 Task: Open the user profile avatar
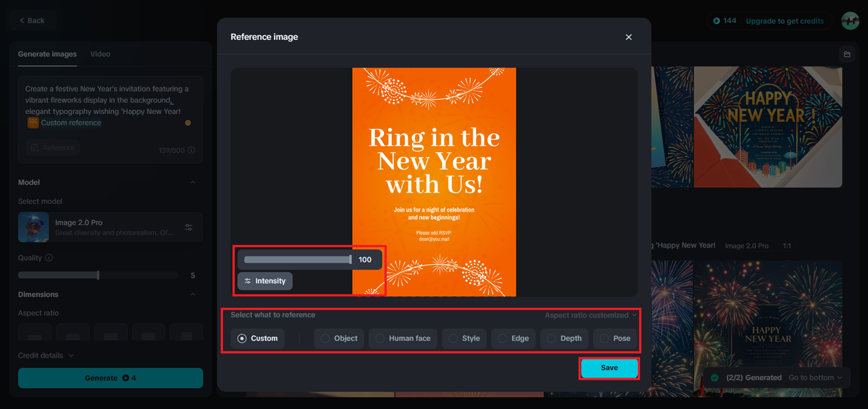click(x=850, y=21)
